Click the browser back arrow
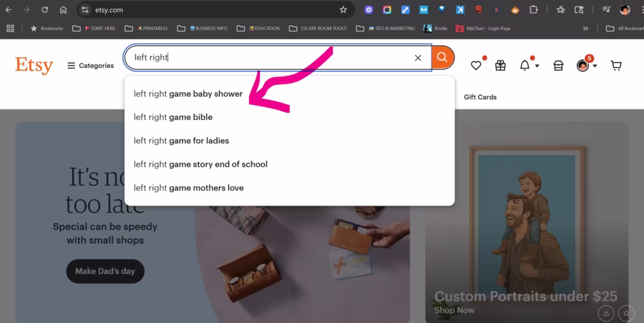Screen dimensions: 644x323 point(9,10)
